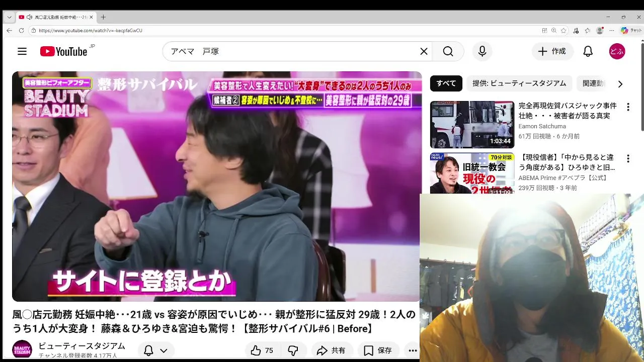Start voice search with the microphone
This screenshot has height=362, width=644.
tap(482, 51)
